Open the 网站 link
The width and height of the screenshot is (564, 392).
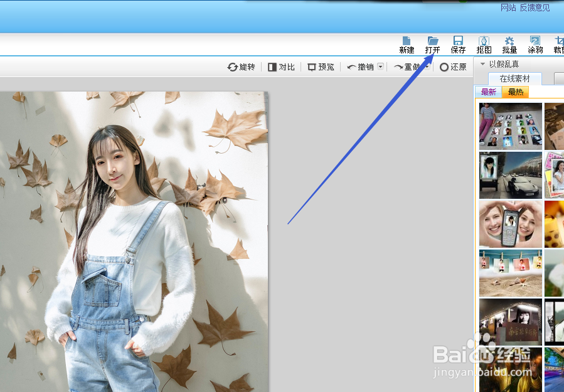click(x=508, y=8)
